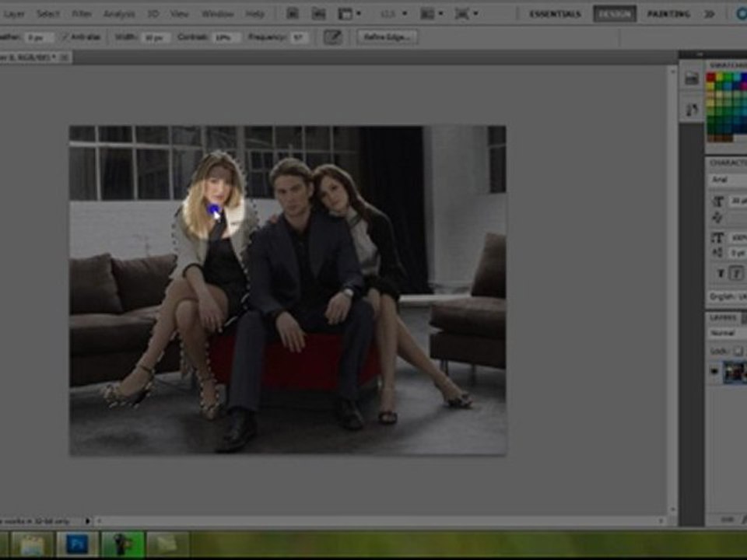This screenshot has height=560, width=747.
Task: Open CS Live button
Action: [742, 14]
